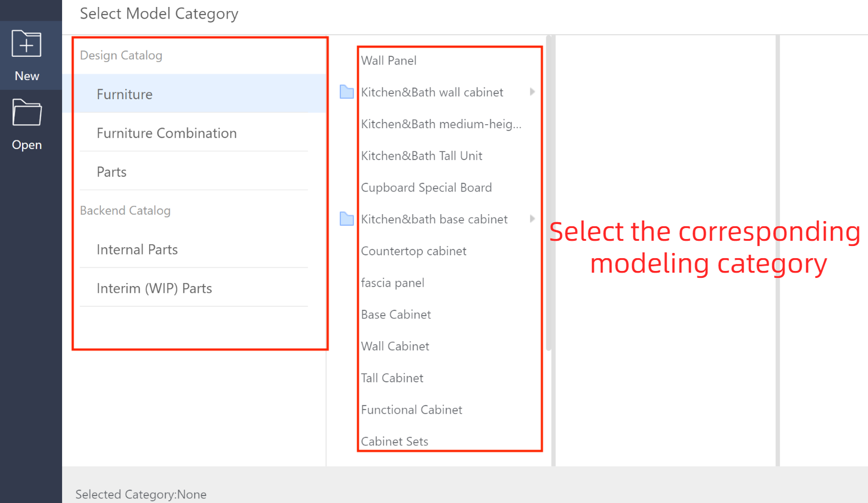
Task: Select Base Cabinet from list
Action: 396,314
